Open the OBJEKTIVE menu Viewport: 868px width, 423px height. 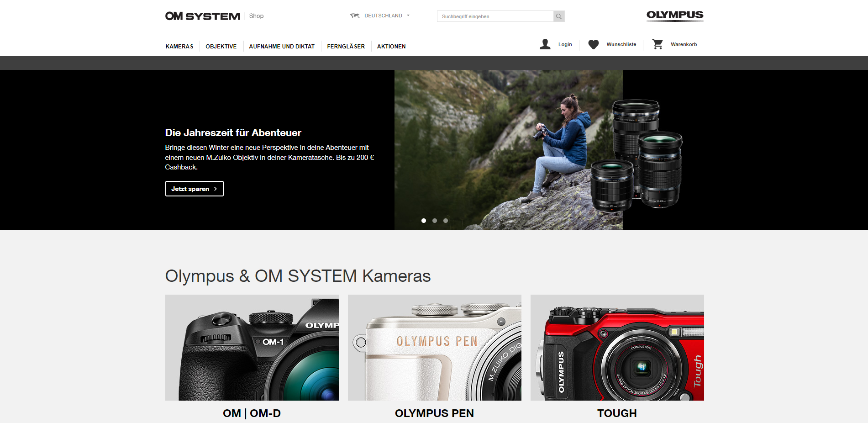[221, 47]
